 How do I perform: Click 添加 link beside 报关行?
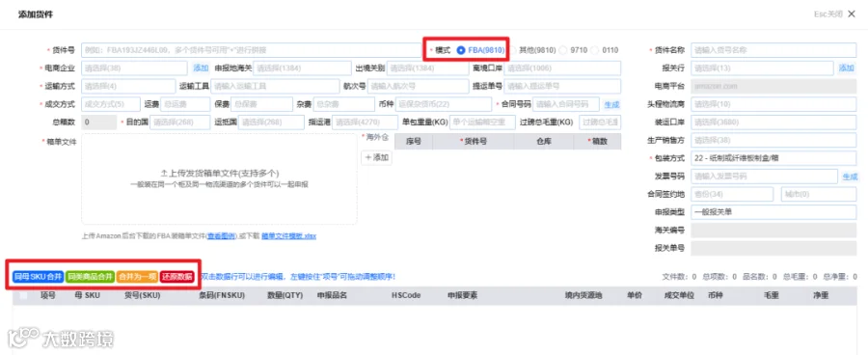(847, 68)
